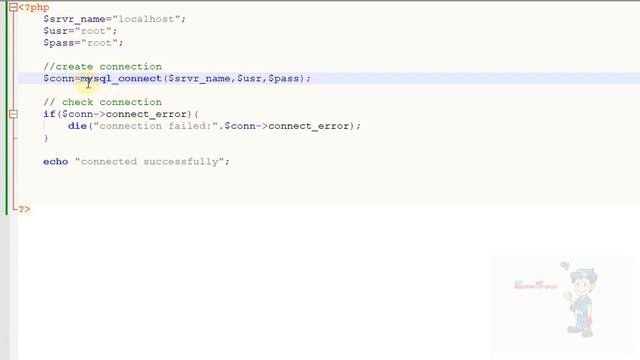Click the 'if' keyword
Viewport: 640px width, 360px height.
click(49, 114)
